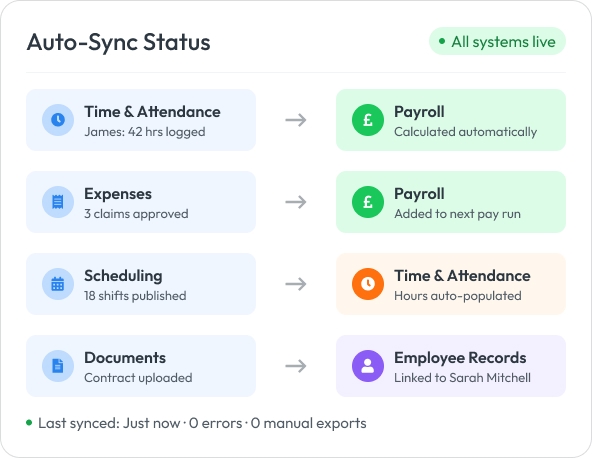Click the blue clock icon beside James: 42 hrs logged
The height and width of the screenshot is (458, 592).
click(x=58, y=120)
